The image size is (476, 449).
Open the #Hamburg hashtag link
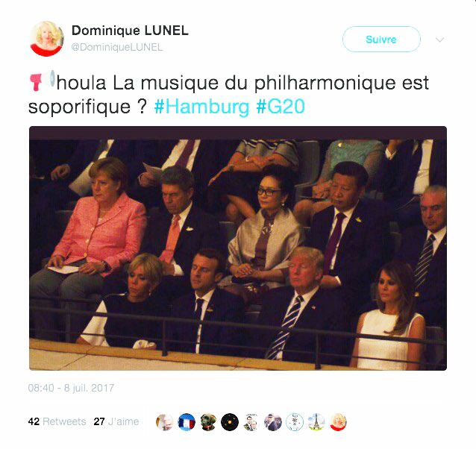coord(201,107)
